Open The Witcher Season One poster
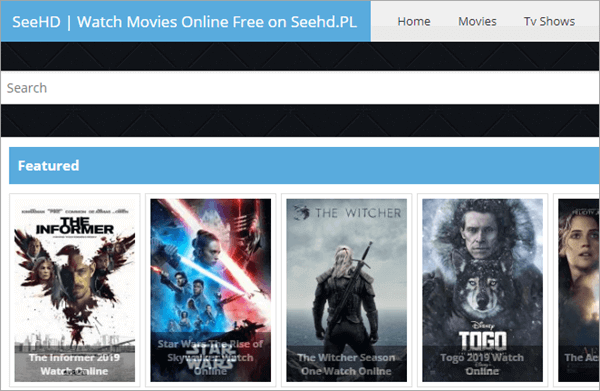 (346, 290)
